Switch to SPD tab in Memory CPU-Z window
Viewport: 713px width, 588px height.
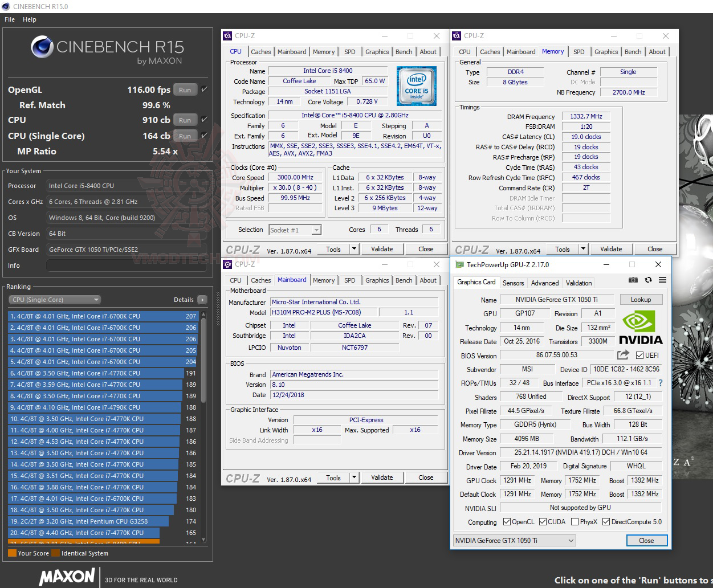(x=579, y=52)
